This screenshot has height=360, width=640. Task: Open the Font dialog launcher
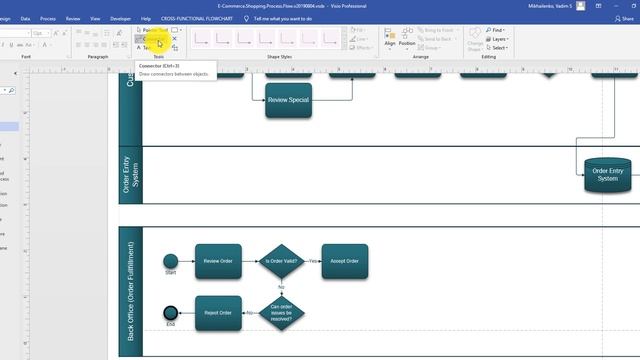[68, 57]
